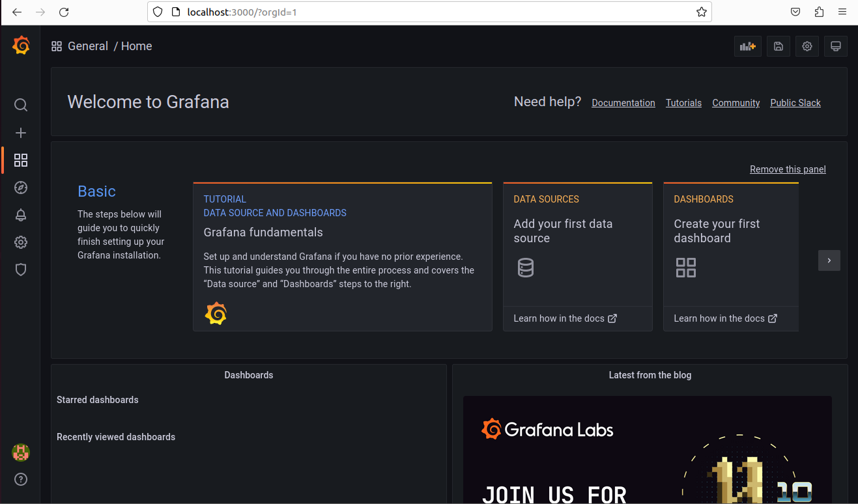Open the Firefox hamburger application menu

coord(842,12)
